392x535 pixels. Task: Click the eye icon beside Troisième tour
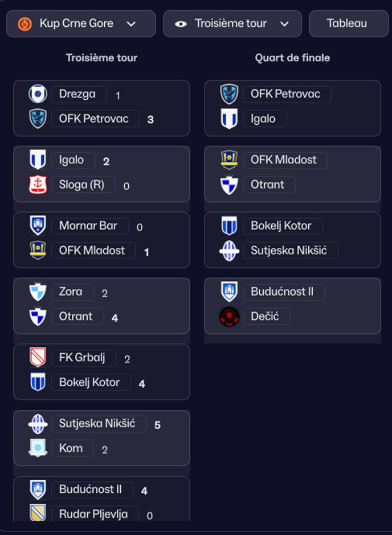pos(181,24)
